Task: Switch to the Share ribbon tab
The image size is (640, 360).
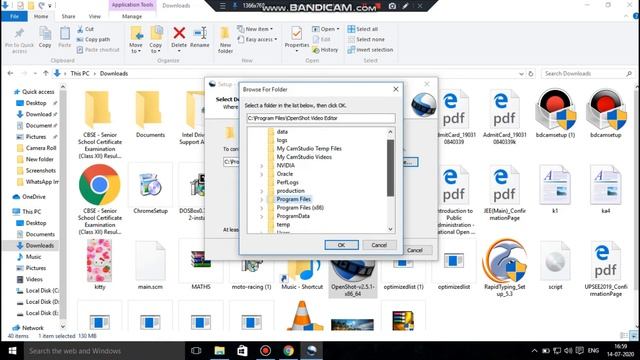Action: [68, 16]
